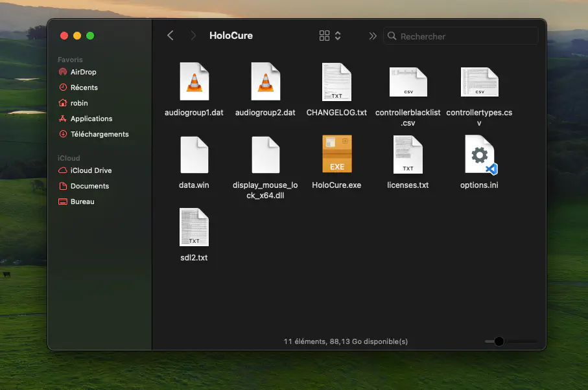
Task: Select the HoloCure.exe file icon
Action: click(x=336, y=154)
